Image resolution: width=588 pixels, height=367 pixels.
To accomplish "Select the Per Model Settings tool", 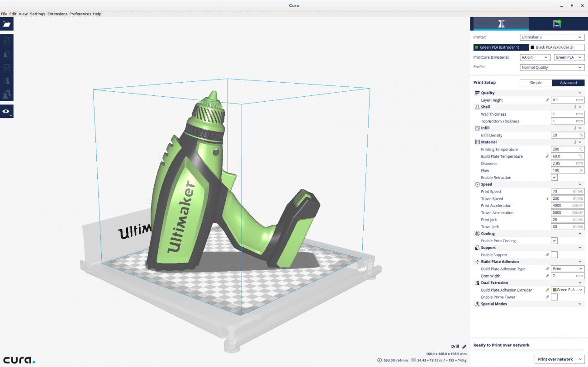I will pyautogui.click(x=6, y=94).
